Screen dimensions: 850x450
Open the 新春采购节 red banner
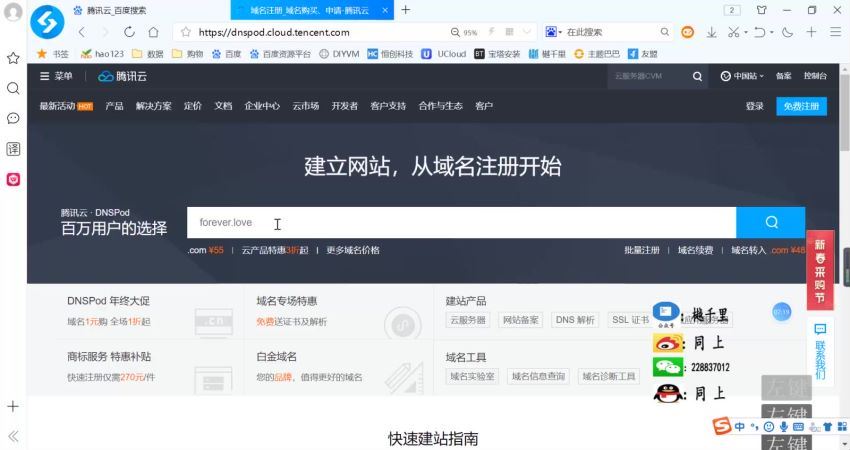tap(820, 271)
